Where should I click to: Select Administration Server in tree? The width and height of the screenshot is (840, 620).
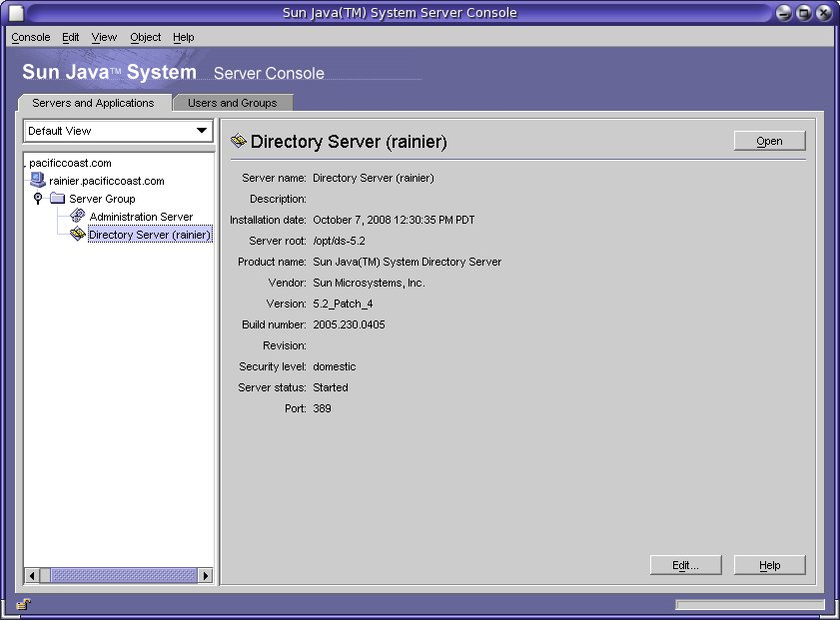[x=141, y=217]
